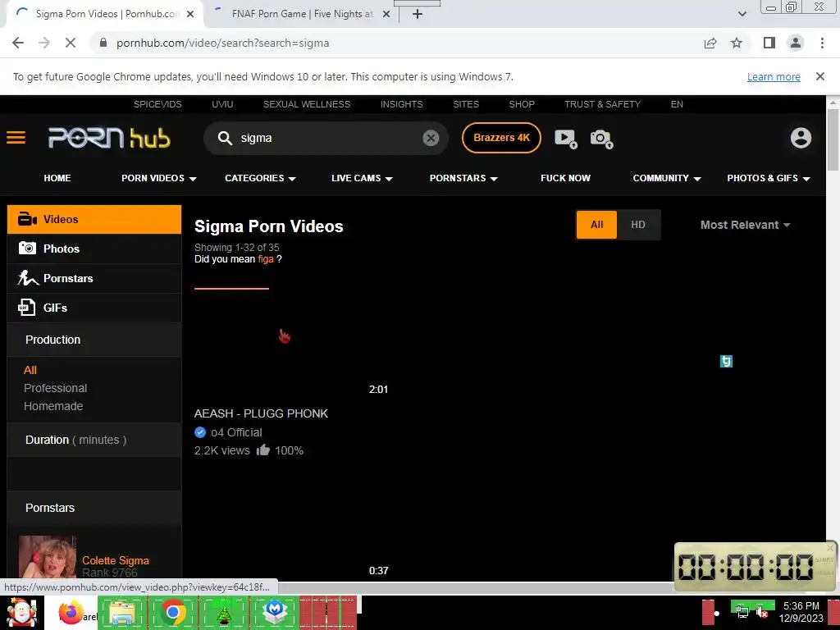
Task: Open the site's orange hamburger menu
Action: tap(16, 138)
